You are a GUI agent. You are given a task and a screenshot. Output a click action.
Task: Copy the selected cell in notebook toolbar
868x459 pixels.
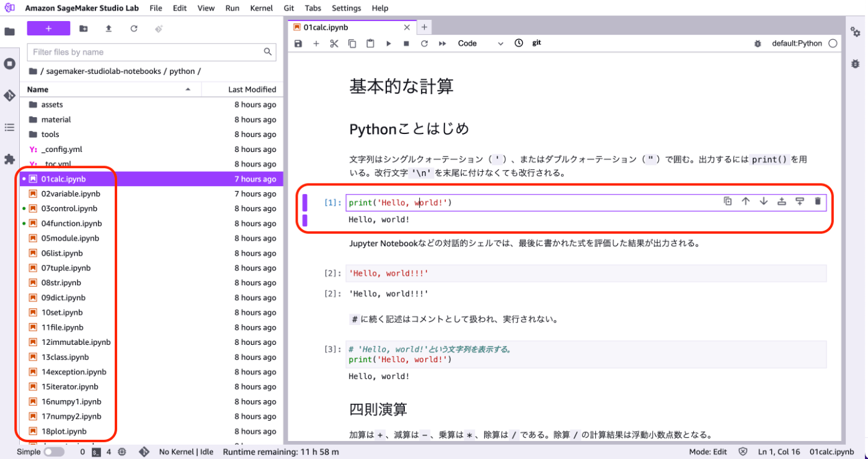pyautogui.click(x=352, y=43)
